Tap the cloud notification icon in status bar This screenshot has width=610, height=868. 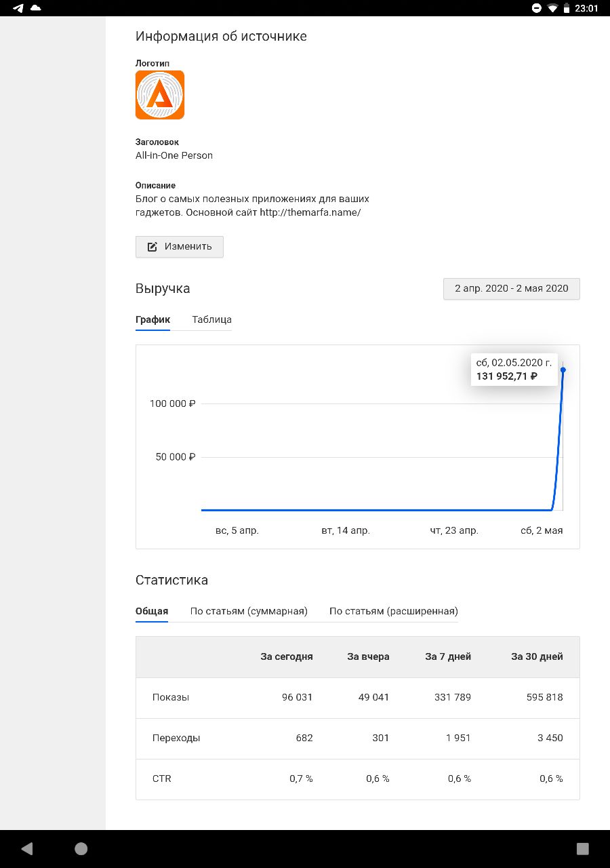(x=35, y=8)
